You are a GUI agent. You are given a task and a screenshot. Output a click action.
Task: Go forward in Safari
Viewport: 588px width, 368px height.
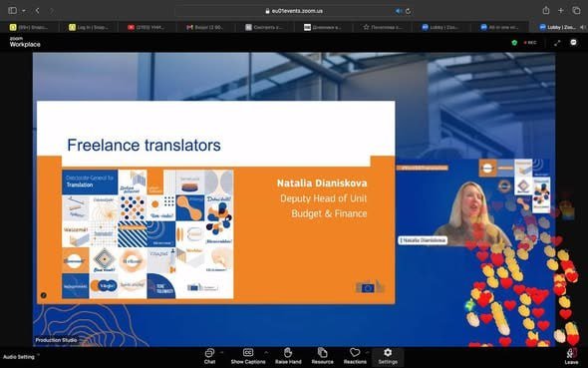(52, 11)
